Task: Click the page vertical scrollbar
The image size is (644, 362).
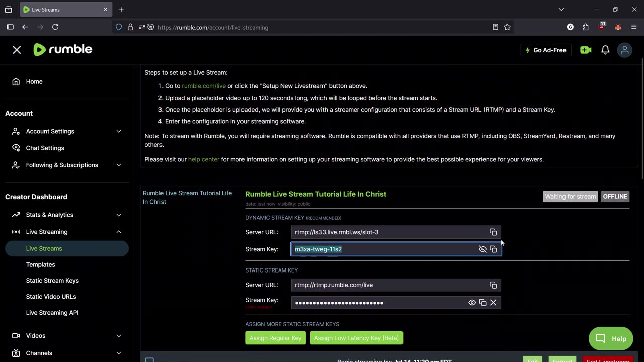Action: coord(642,118)
